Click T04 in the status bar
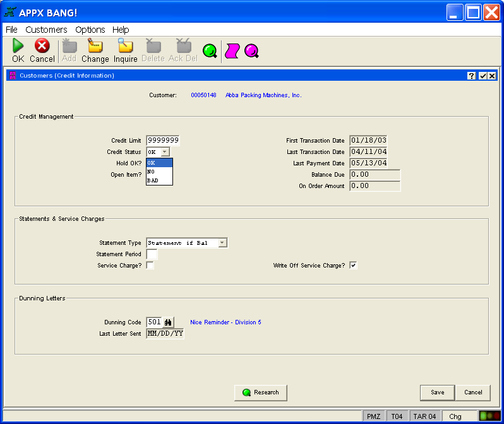Screen dimensions: 504x424 397,416
